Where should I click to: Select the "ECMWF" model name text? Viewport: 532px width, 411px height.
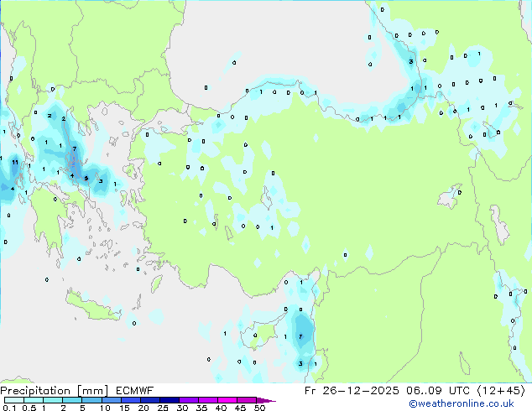tap(135, 391)
